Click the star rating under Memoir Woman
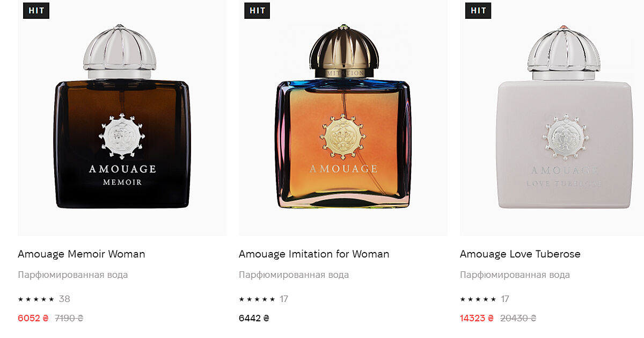The width and height of the screenshot is (644, 338). [36, 299]
